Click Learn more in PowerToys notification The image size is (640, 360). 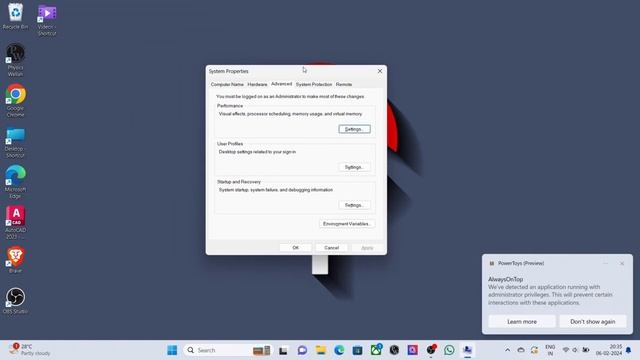point(522,322)
